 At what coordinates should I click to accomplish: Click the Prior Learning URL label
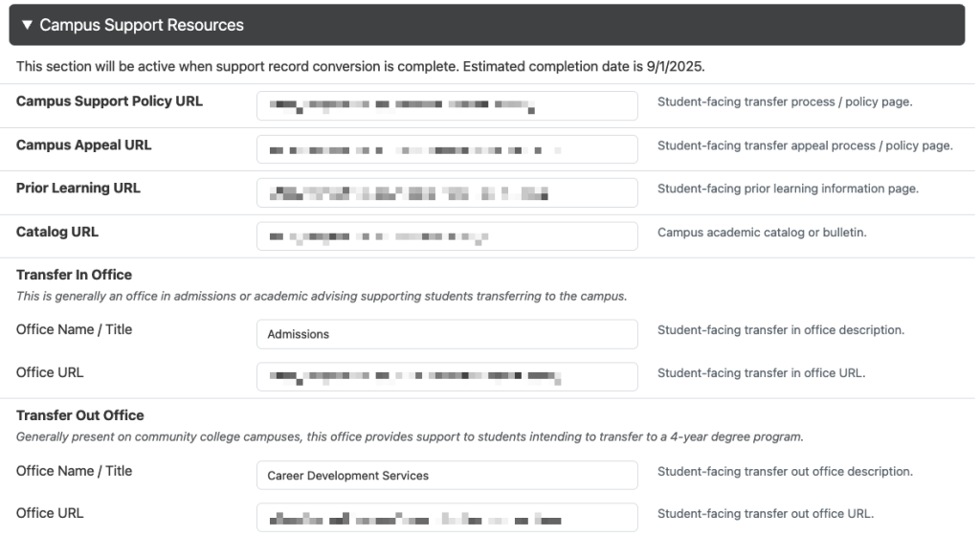78,188
